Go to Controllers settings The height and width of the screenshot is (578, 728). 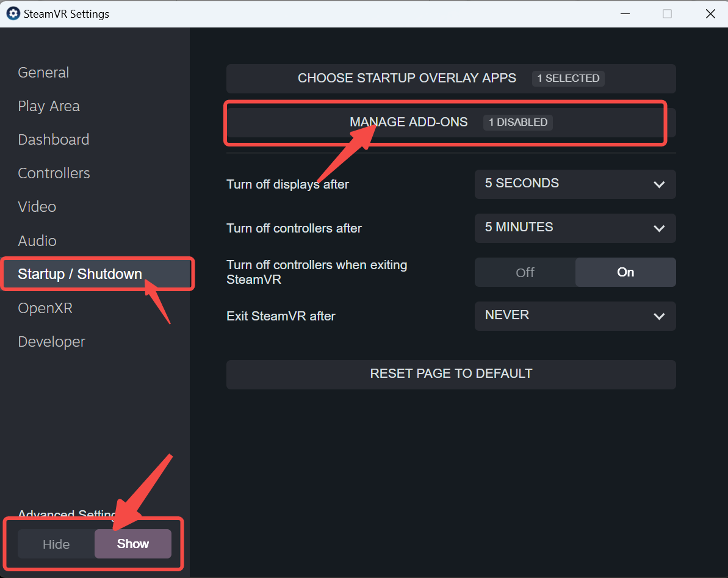click(54, 173)
